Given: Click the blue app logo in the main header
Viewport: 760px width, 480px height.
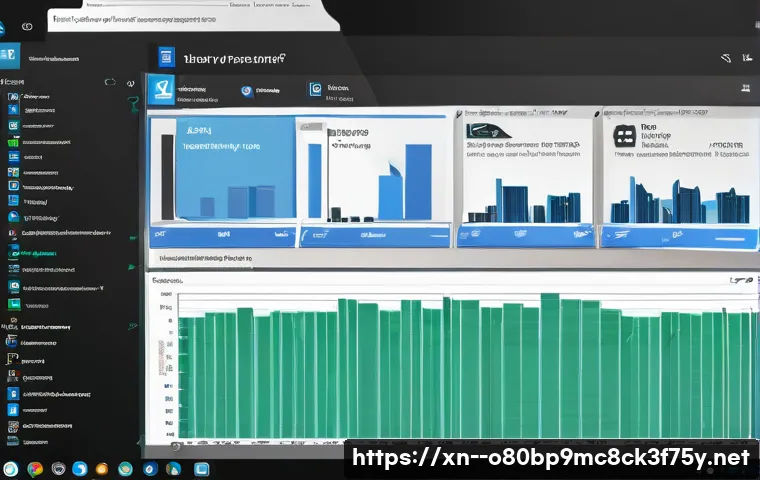Looking at the screenshot, I should click(x=166, y=59).
